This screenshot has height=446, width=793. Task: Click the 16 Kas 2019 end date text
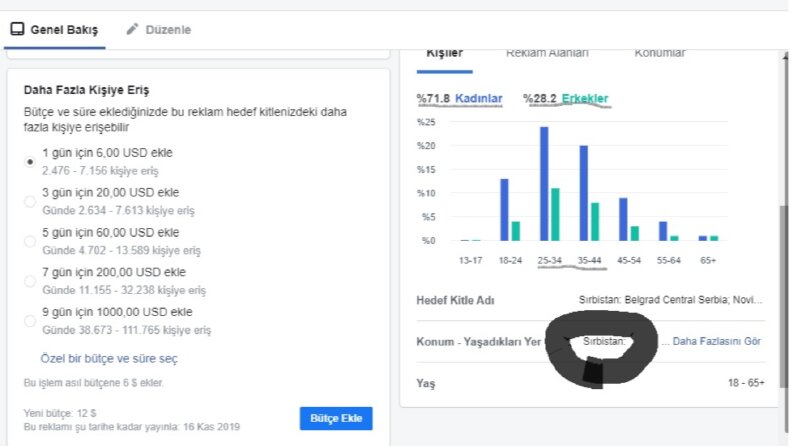(x=211, y=427)
